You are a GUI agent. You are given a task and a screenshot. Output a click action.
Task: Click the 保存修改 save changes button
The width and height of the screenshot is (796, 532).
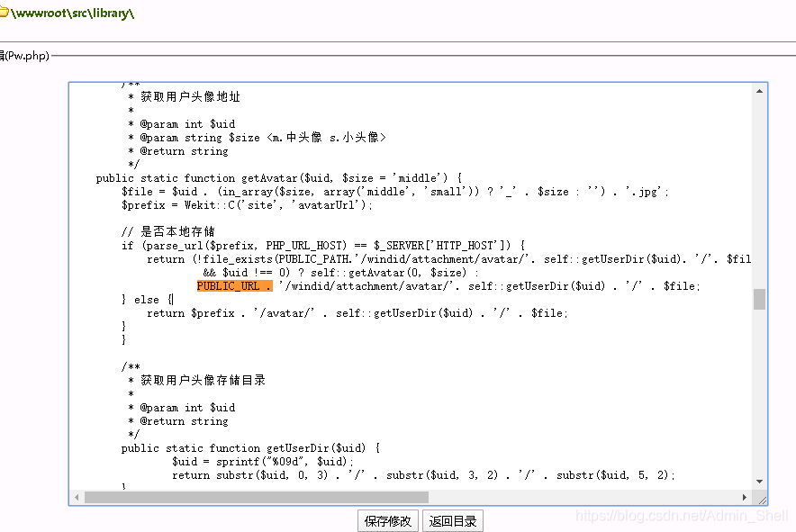[388, 521]
